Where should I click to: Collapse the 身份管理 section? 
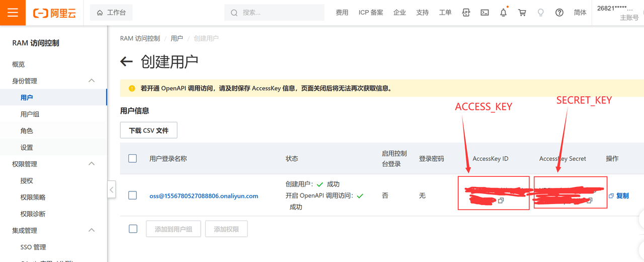tap(92, 81)
